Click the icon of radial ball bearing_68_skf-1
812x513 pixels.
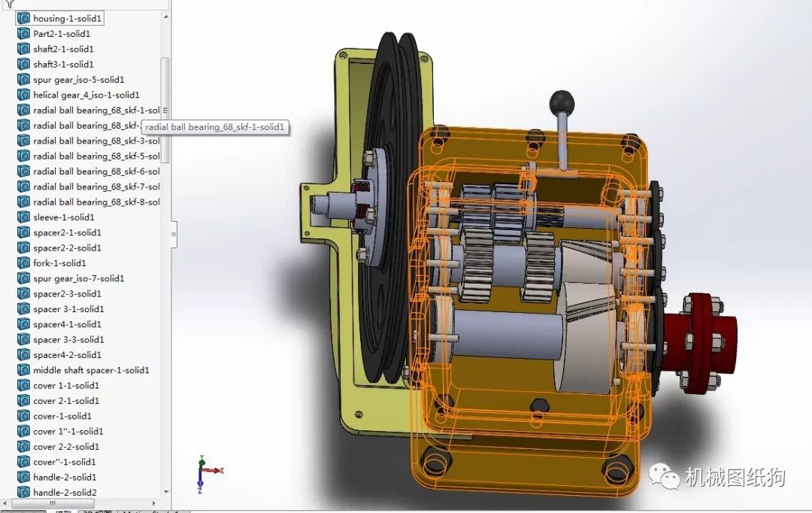click(x=23, y=111)
